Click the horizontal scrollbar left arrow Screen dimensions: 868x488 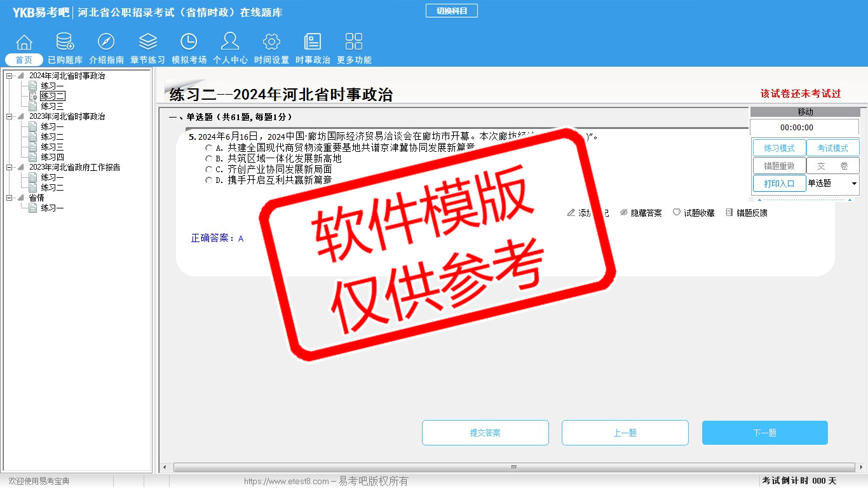[164, 468]
